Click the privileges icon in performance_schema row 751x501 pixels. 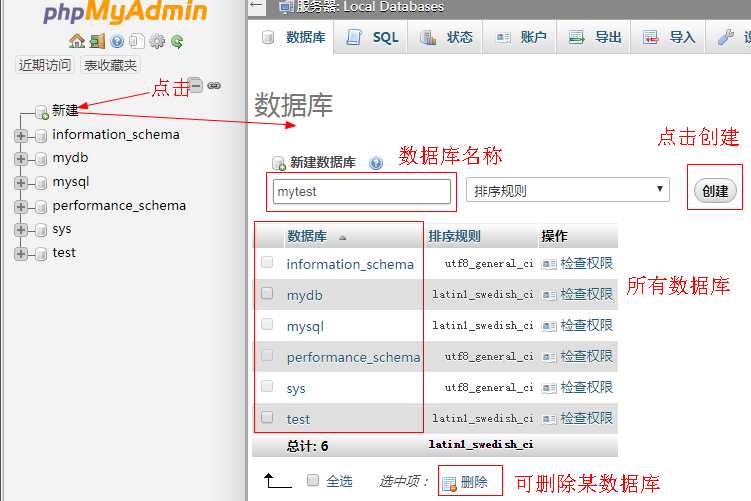coord(549,357)
